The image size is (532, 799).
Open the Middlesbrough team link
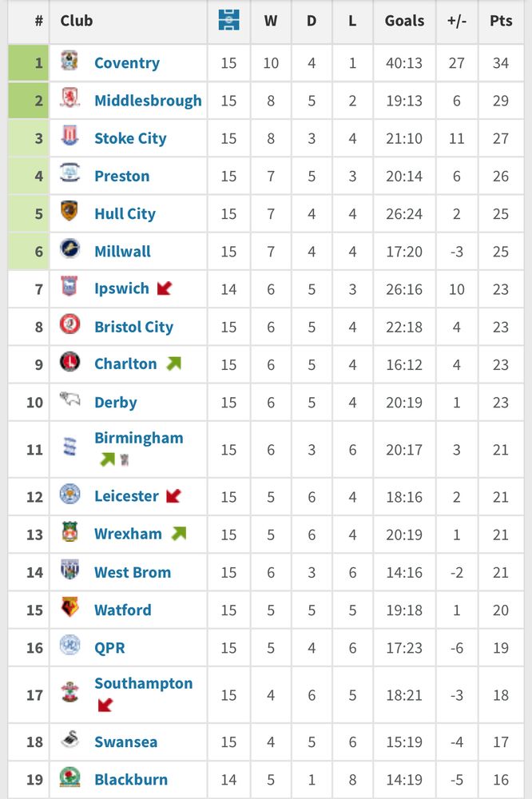click(x=148, y=101)
